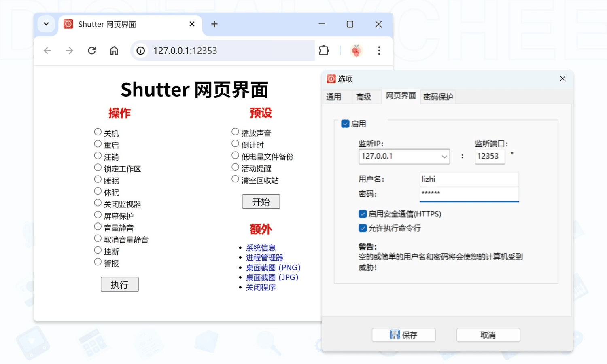Click the save disk icon on 保存 button

394,334
